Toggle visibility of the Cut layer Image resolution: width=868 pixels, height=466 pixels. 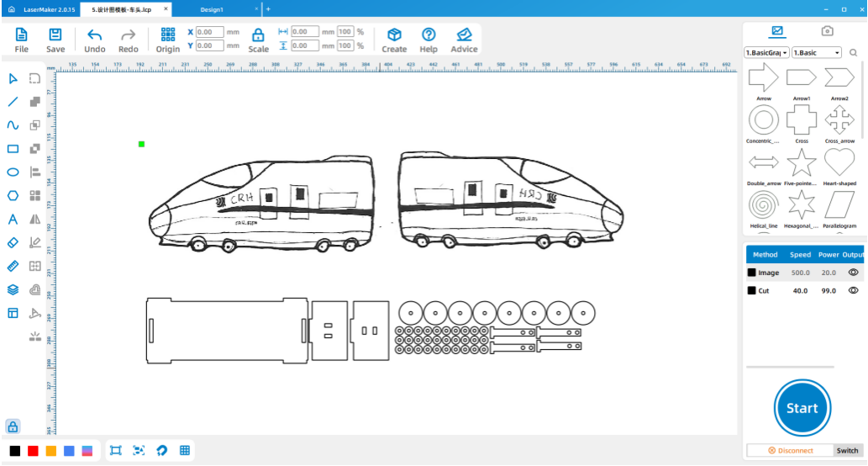[853, 290]
